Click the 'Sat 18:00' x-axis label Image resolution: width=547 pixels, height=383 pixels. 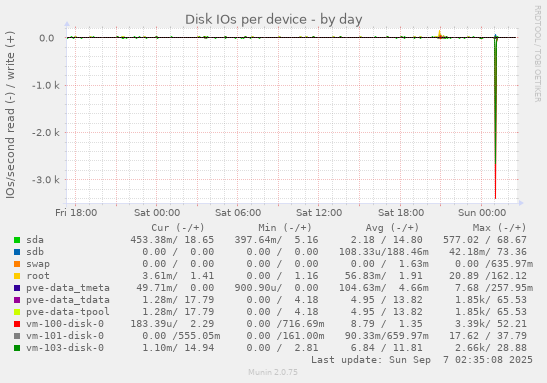click(x=401, y=213)
